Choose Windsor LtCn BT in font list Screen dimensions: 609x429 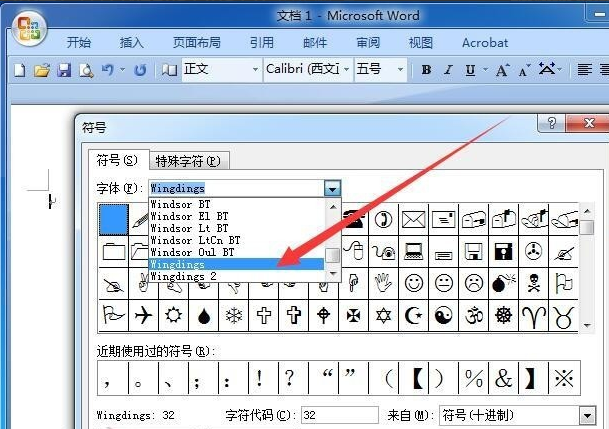coord(236,240)
